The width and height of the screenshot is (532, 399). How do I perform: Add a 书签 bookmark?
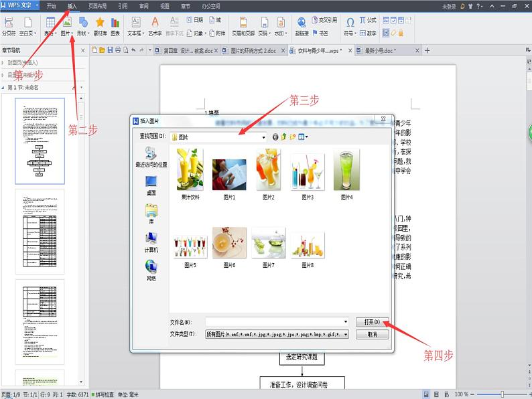(320, 33)
